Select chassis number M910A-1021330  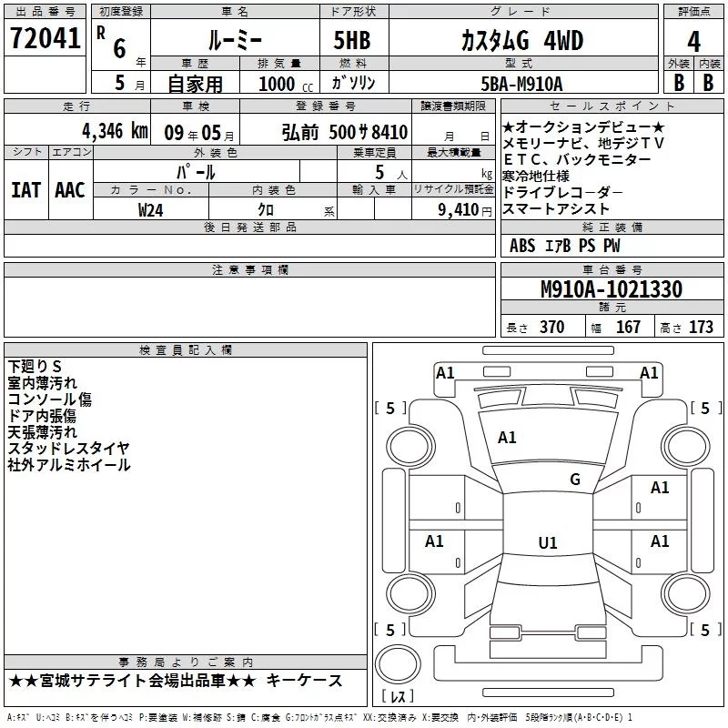pos(612,289)
